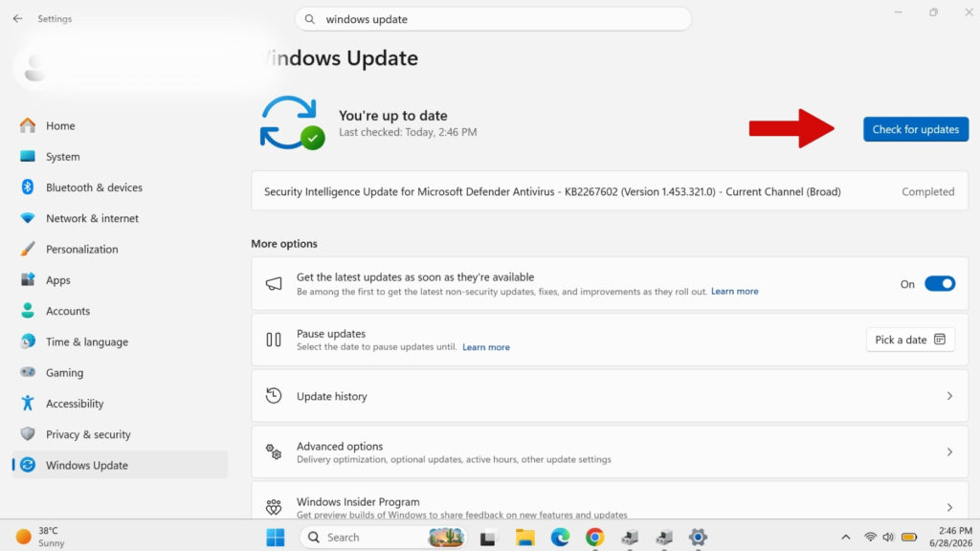Select Gaming in the sidebar
Viewport: 980px width, 551px height.
[120, 372]
